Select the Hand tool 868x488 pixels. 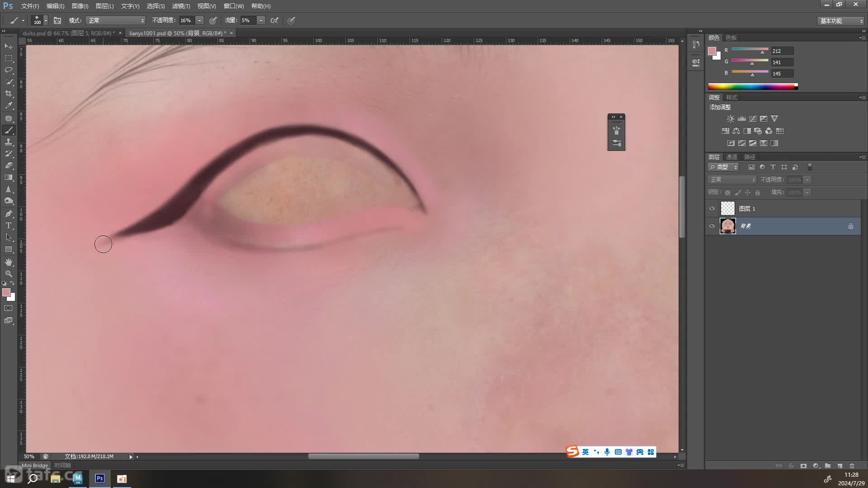tap(9, 262)
